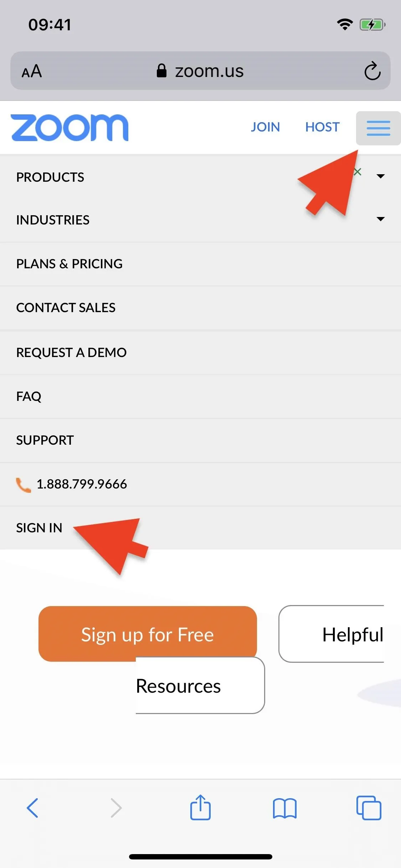Viewport: 401px width, 868px height.
Task: Open the PLANS & PRICING menu item
Action: (x=200, y=264)
